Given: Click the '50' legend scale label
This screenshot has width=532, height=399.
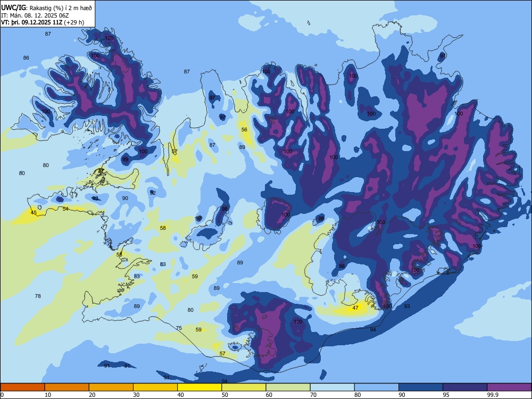Looking at the screenshot, I should 225,395.
